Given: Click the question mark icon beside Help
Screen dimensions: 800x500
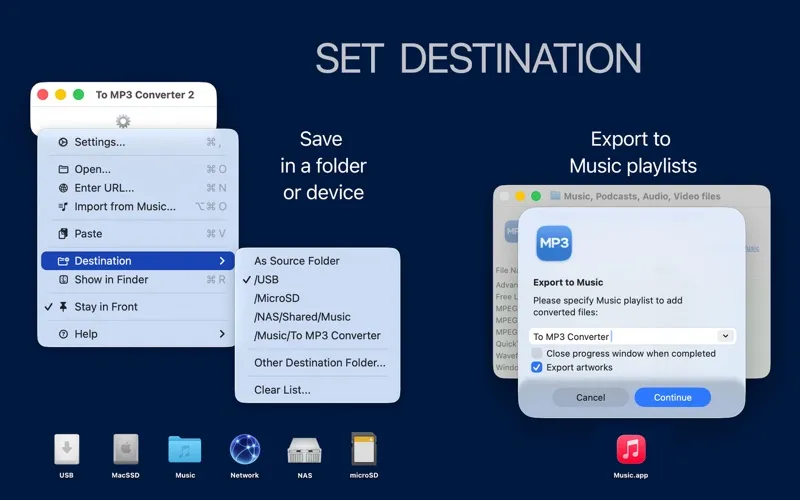Looking at the screenshot, I should (63, 334).
